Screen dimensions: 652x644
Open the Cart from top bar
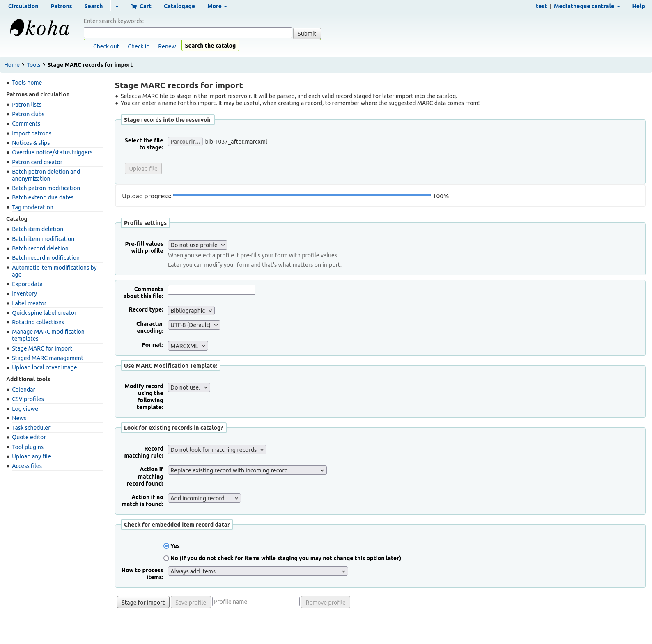(141, 6)
